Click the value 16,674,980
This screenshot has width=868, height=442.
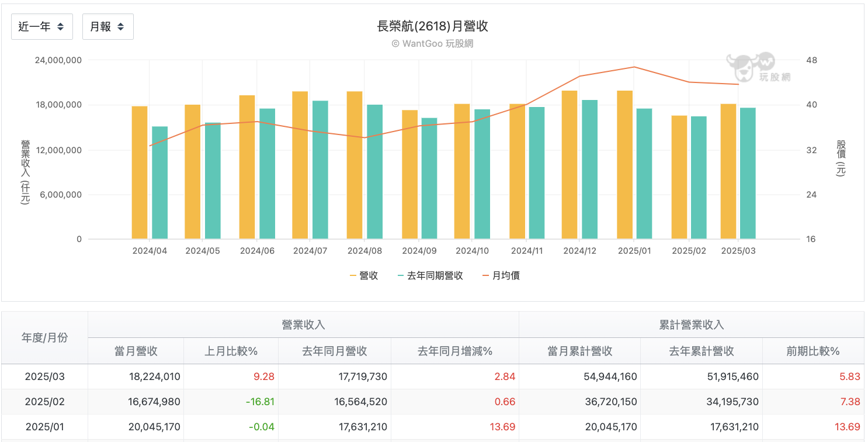click(x=155, y=402)
